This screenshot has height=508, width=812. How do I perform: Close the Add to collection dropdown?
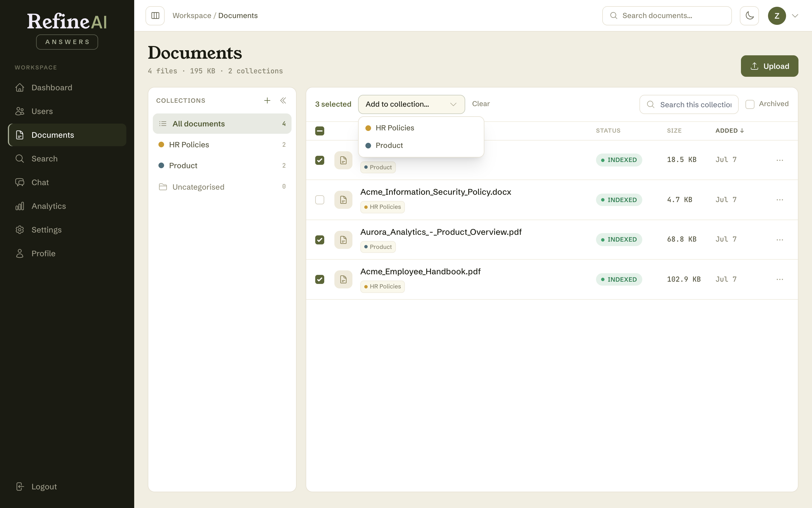(x=411, y=104)
